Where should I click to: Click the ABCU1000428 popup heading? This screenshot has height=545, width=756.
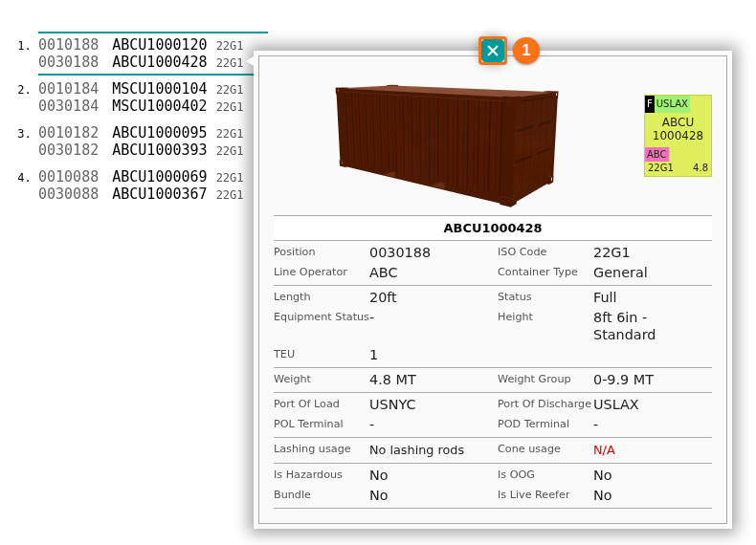coord(492,228)
